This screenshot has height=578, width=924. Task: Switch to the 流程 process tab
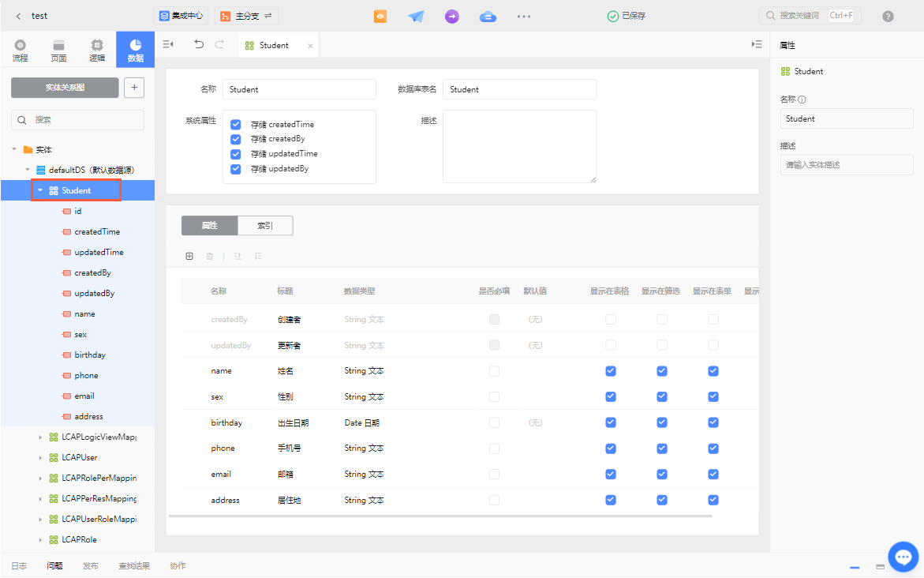coord(20,50)
